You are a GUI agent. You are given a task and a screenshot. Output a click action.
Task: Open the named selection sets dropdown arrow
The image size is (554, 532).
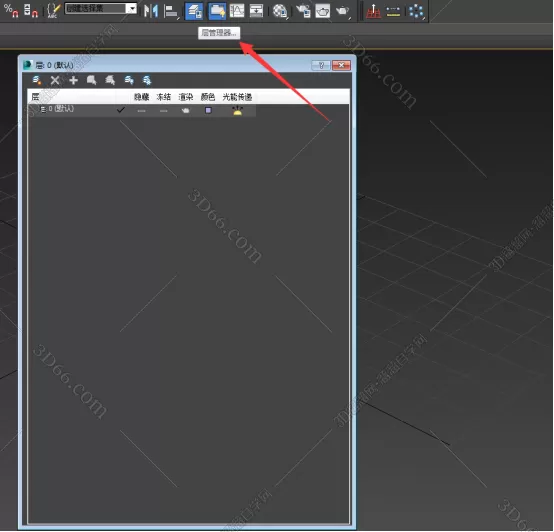(x=132, y=8)
